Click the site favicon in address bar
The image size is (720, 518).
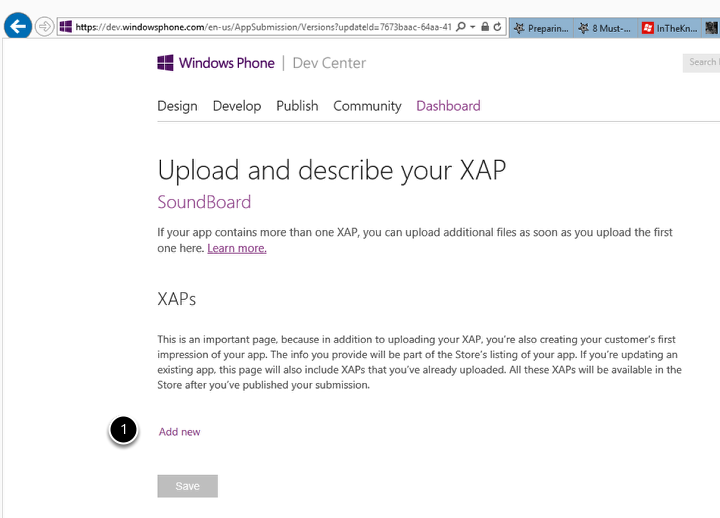[x=66, y=27]
